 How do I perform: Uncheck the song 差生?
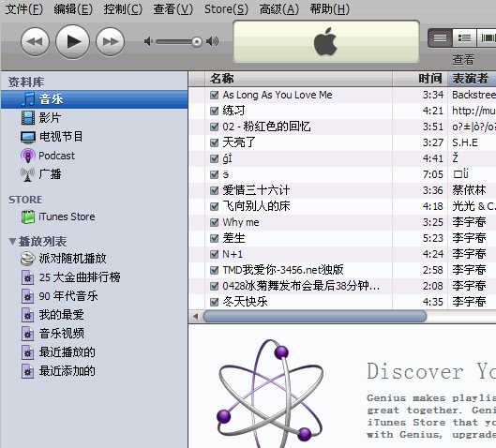(x=215, y=238)
